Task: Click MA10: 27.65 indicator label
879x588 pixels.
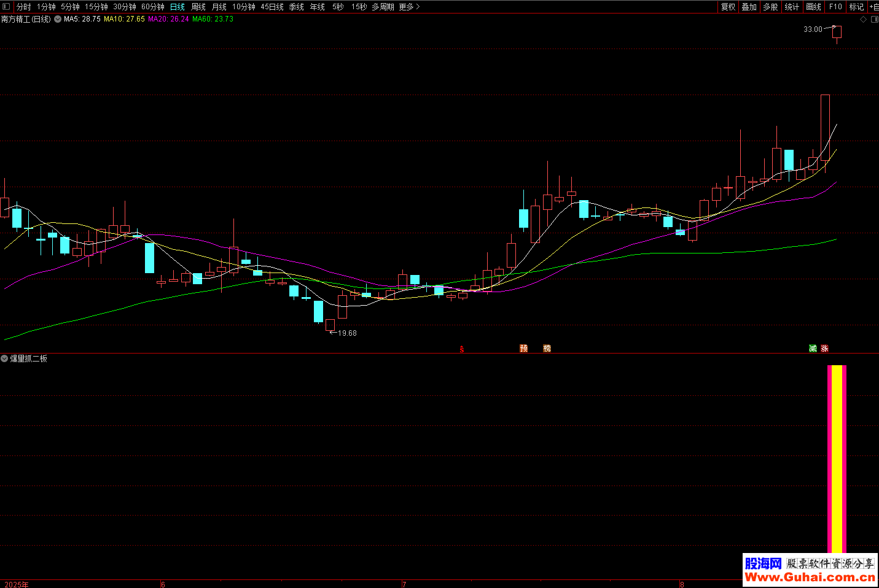Action: pos(125,20)
